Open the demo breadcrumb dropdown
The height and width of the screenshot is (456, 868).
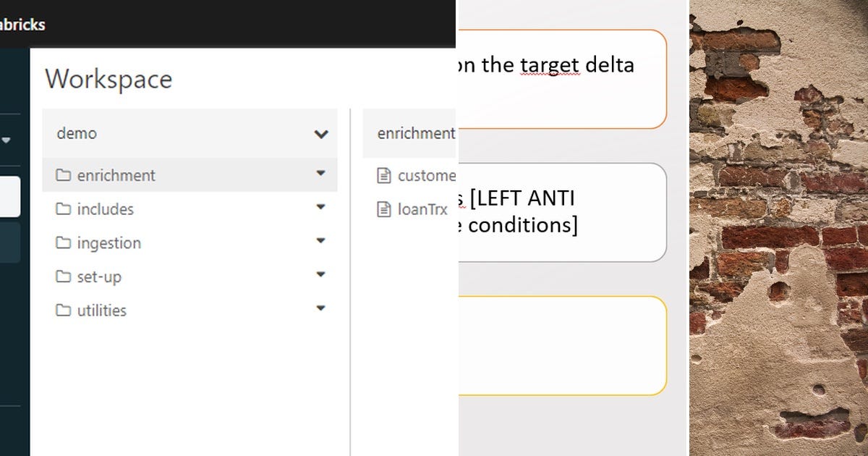coord(320,134)
